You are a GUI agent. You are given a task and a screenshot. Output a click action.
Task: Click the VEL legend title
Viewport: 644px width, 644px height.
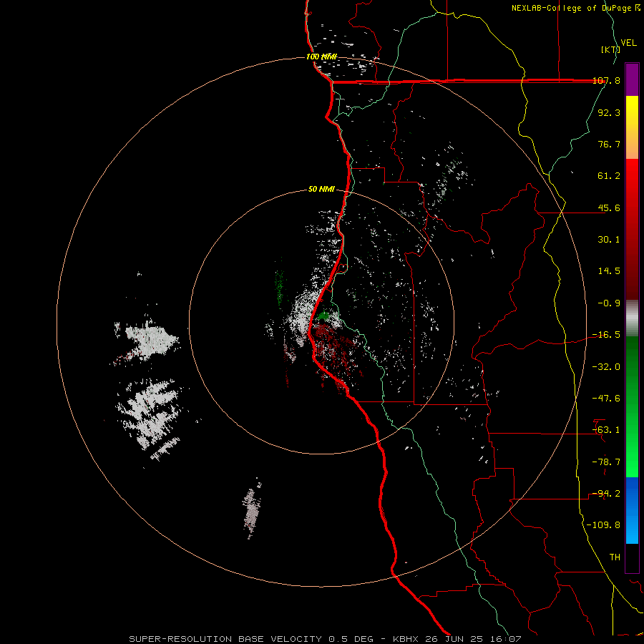point(628,43)
